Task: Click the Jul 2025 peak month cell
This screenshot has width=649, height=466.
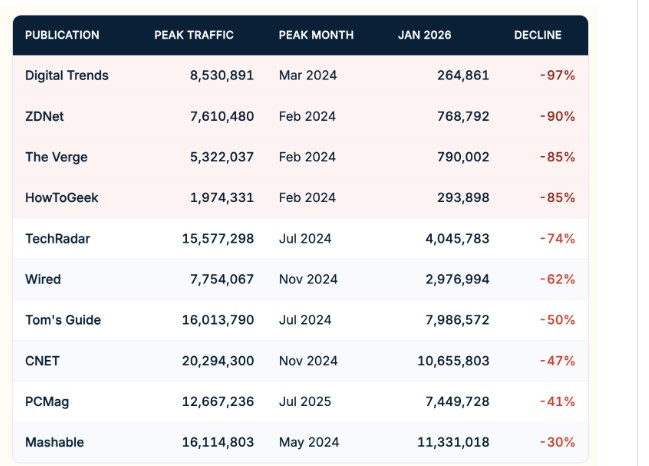Action: coord(305,402)
